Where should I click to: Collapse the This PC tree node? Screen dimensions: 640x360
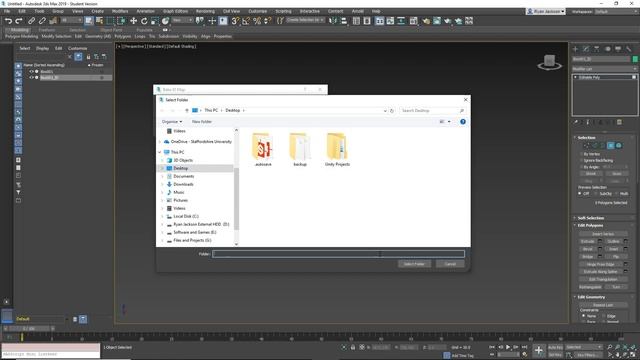160,152
